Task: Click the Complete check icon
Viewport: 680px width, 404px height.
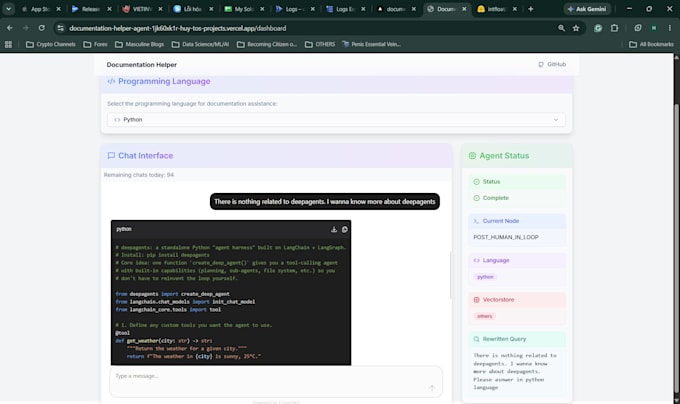Action: [x=476, y=198]
